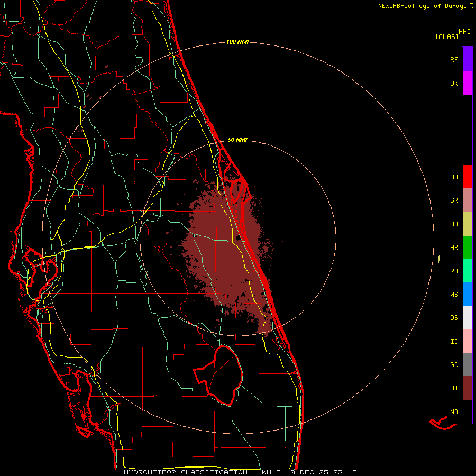Click the purple RF legend color swatch
This screenshot has width=476, height=476.
click(x=467, y=59)
